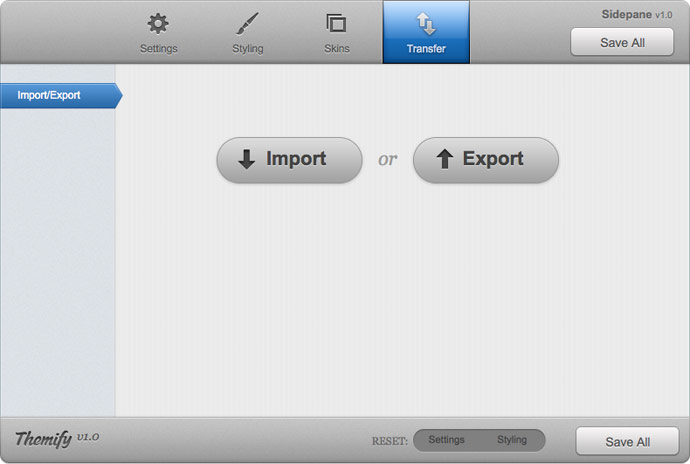690x464 pixels.
Task: Click the top Save All button
Action: (x=622, y=42)
